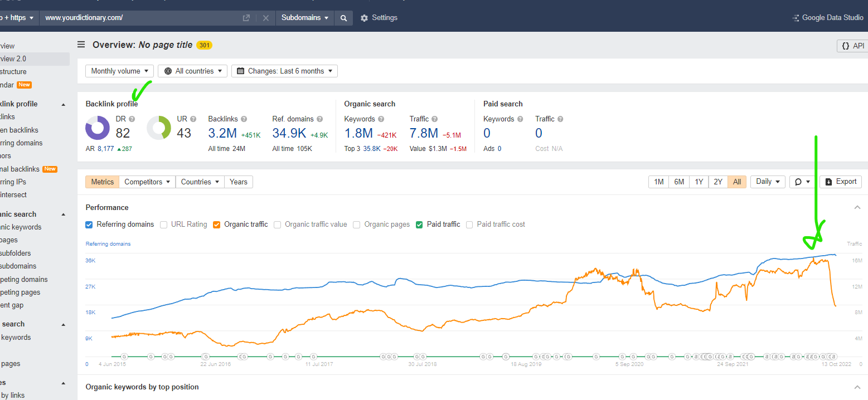Open the Monthly volume dropdown
This screenshot has height=400, width=868.
tap(120, 71)
